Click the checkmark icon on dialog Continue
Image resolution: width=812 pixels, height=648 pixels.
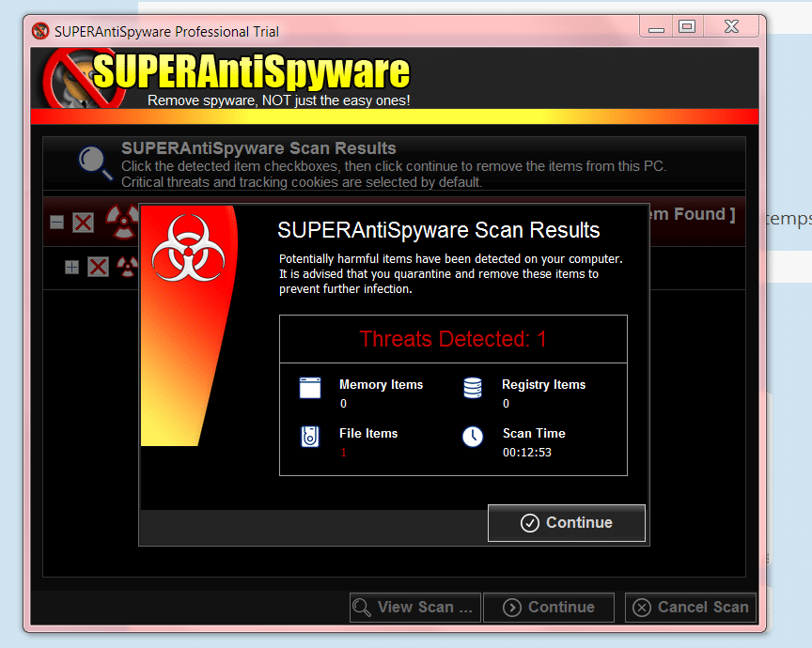click(x=530, y=523)
